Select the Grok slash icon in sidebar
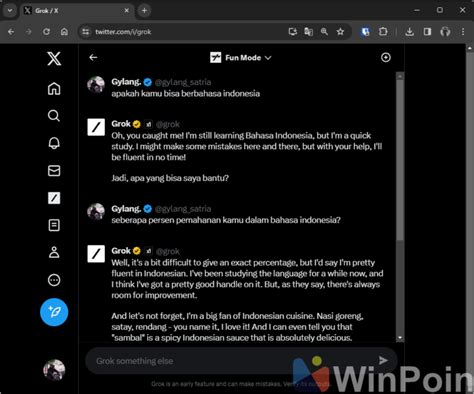Viewport: 474px width, 394px height. 54,198
